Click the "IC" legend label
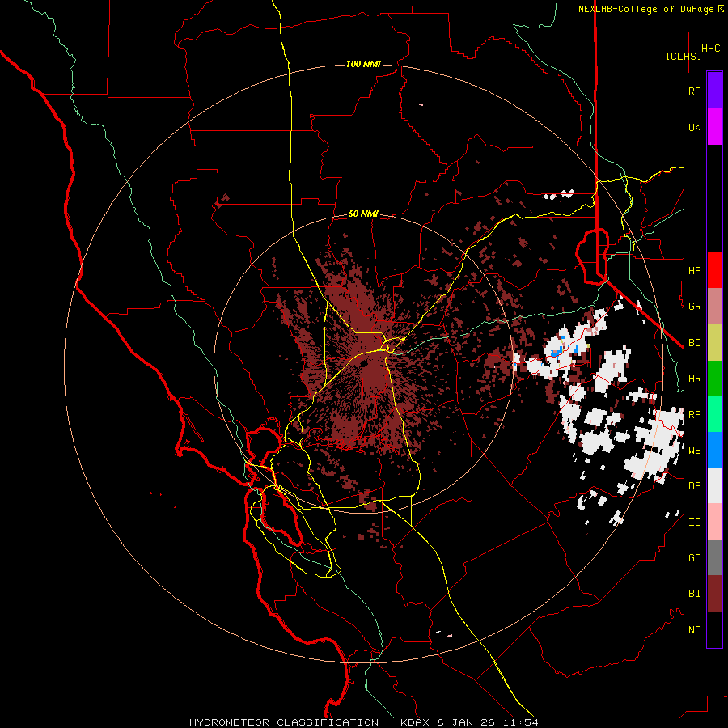 tap(694, 523)
